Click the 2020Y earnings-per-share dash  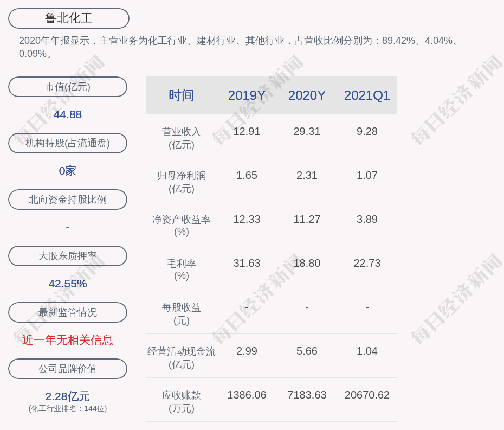[307, 307]
